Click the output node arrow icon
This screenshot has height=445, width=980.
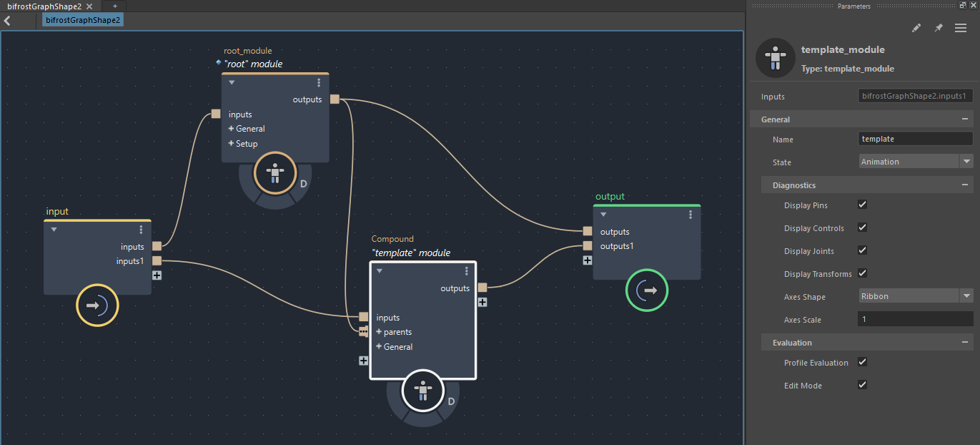646,290
